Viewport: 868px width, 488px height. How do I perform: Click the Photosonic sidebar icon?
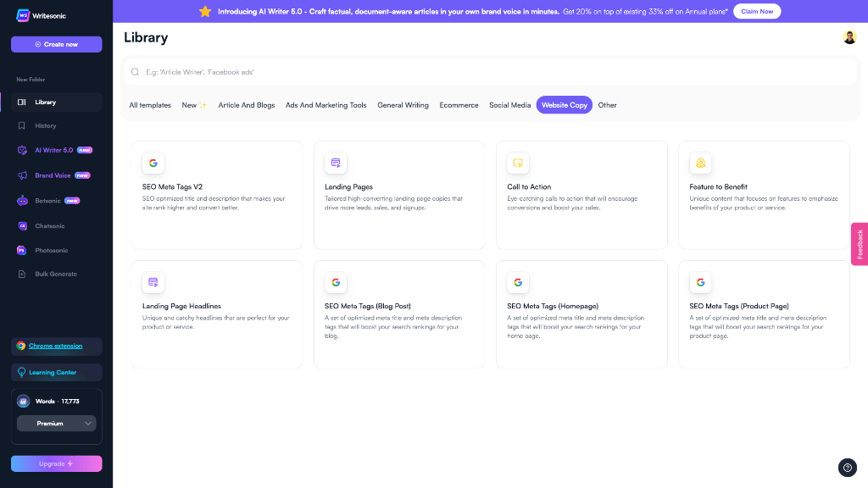point(21,251)
